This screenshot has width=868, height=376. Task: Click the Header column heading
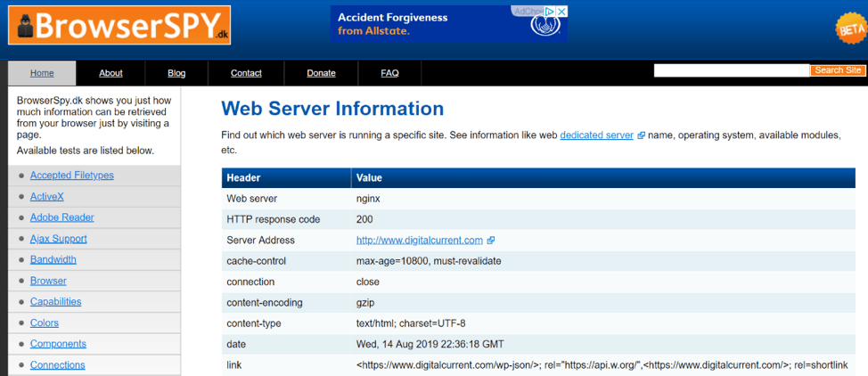[243, 178]
